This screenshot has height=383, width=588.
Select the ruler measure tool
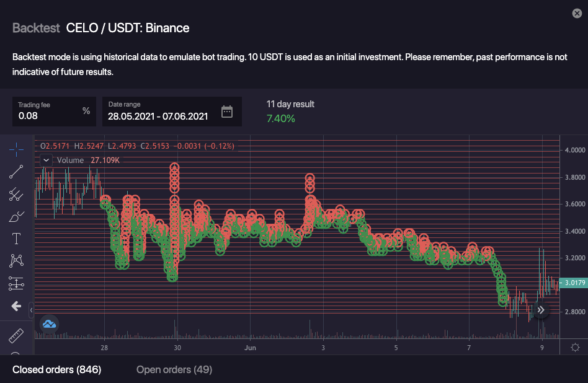click(x=17, y=335)
